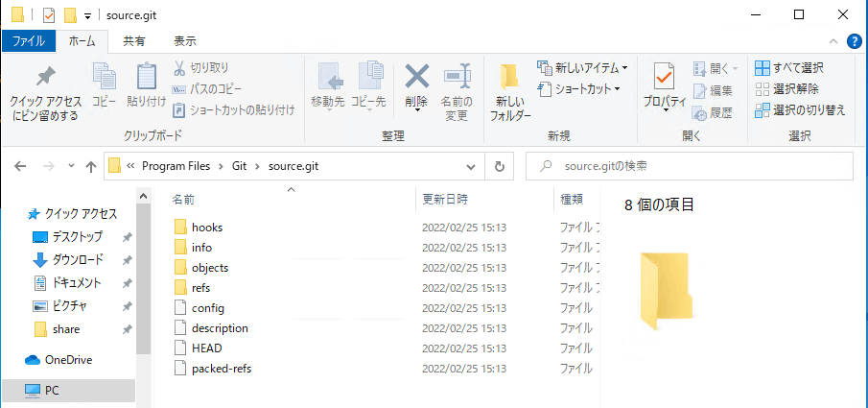Open Move to (移動先) menu

click(x=328, y=88)
